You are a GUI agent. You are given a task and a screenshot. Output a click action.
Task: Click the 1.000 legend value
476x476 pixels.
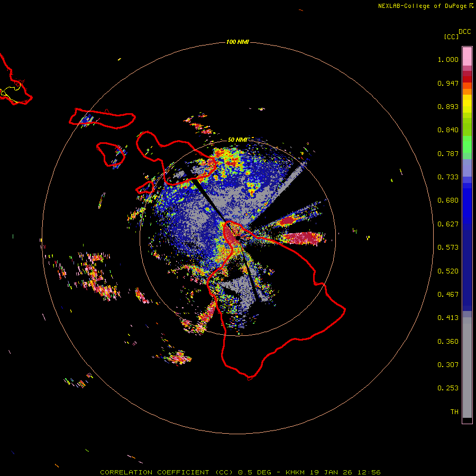coord(448,59)
